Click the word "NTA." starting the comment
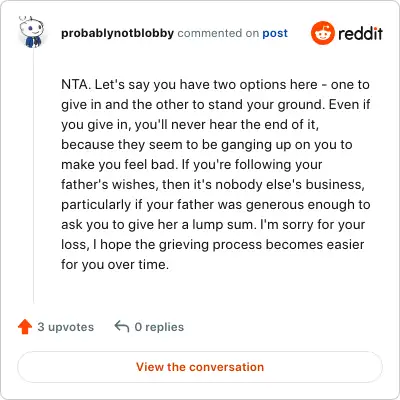This screenshot has height=400, width=400. tap(76, 85)
